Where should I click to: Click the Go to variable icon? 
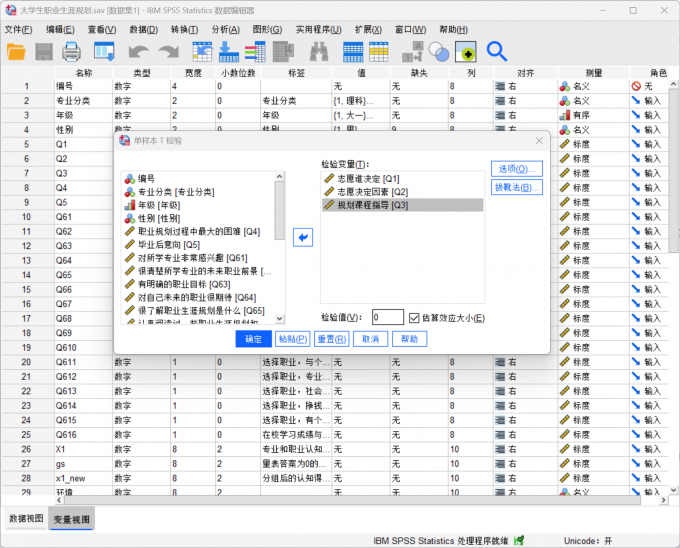pos(229,52)
